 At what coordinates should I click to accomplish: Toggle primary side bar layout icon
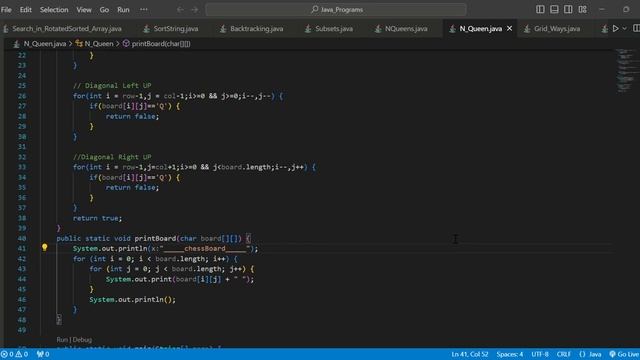540,9
